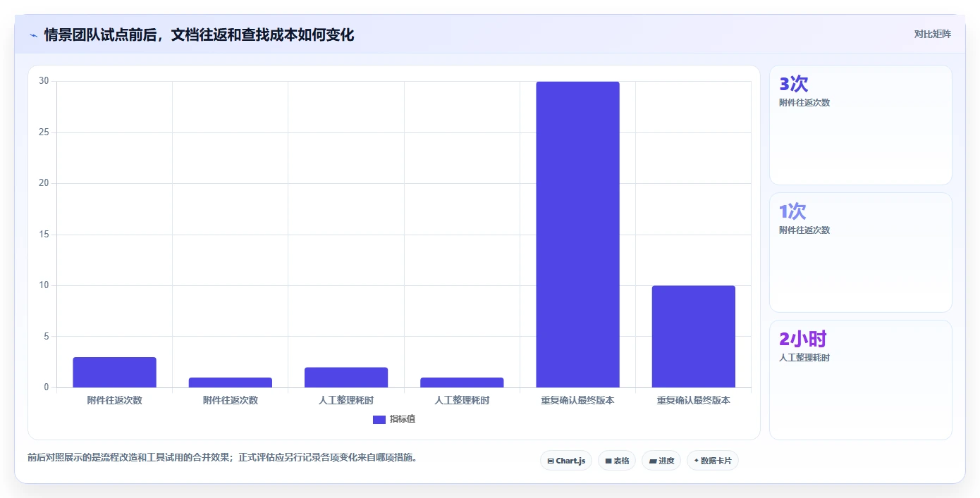Click the 数据卡片 chip
The width and height of the screenshot is (980, 498).
(x=713, y=461)
